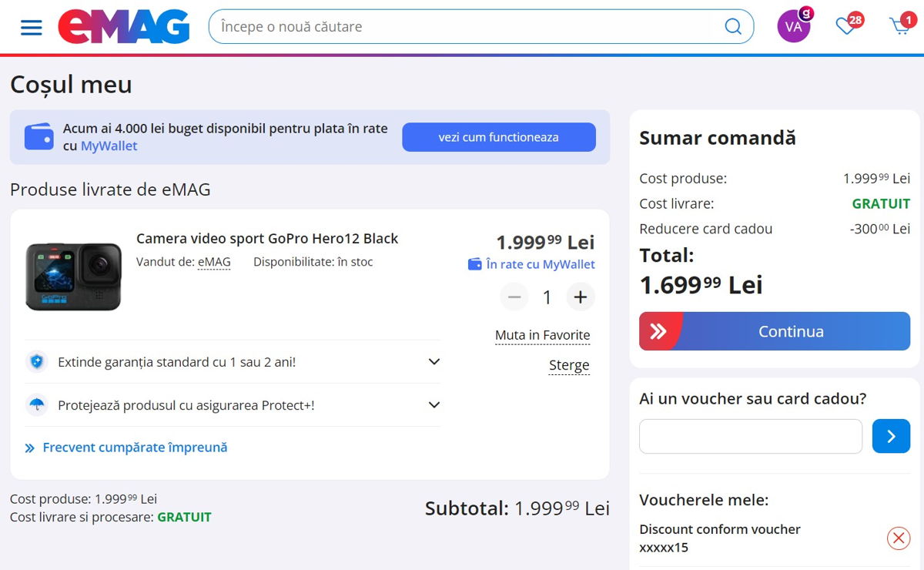The image size is (924, 570).
Task: Open the seller eMAG link
Action: [214, 263]
